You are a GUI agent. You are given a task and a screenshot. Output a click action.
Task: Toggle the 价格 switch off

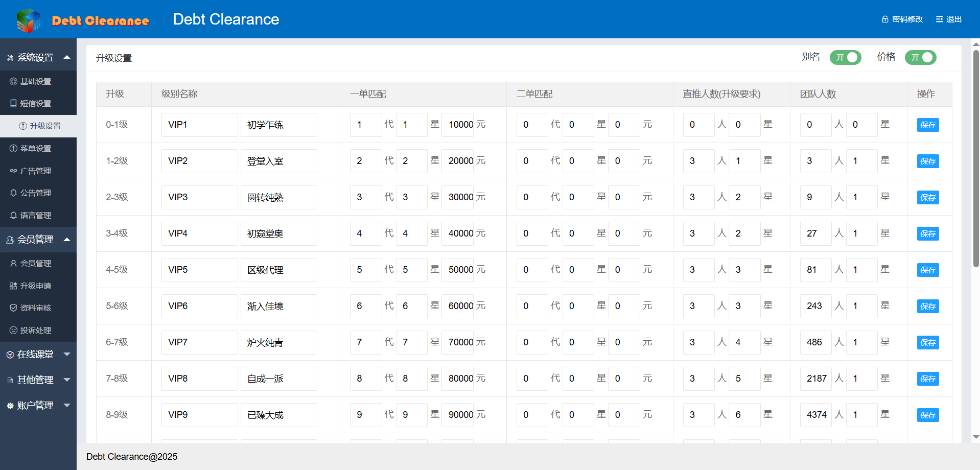(920, 57)
